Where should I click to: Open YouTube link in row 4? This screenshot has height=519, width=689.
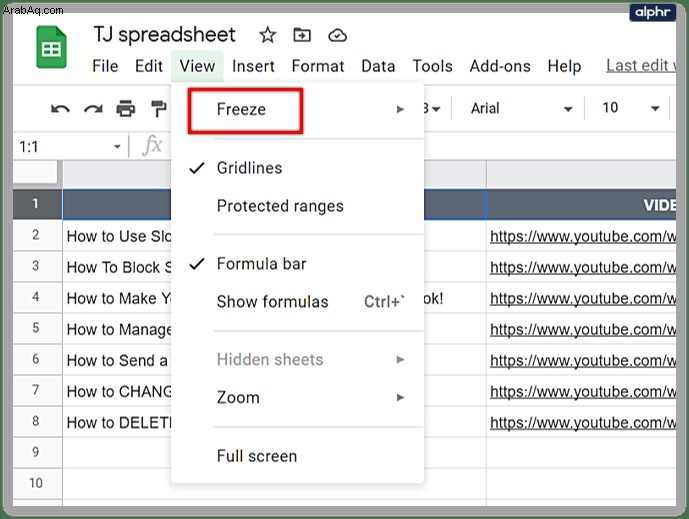pyautogui.click(x=583, y=298)
